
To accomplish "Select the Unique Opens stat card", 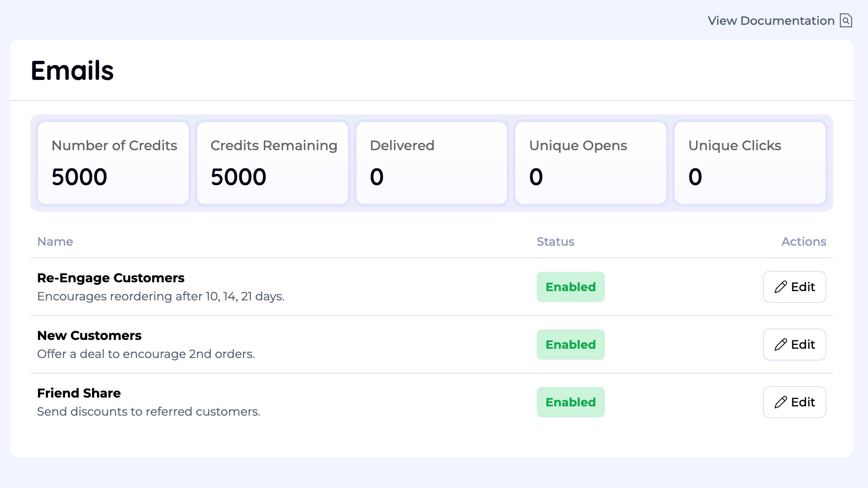I will [x=591, y=163].
